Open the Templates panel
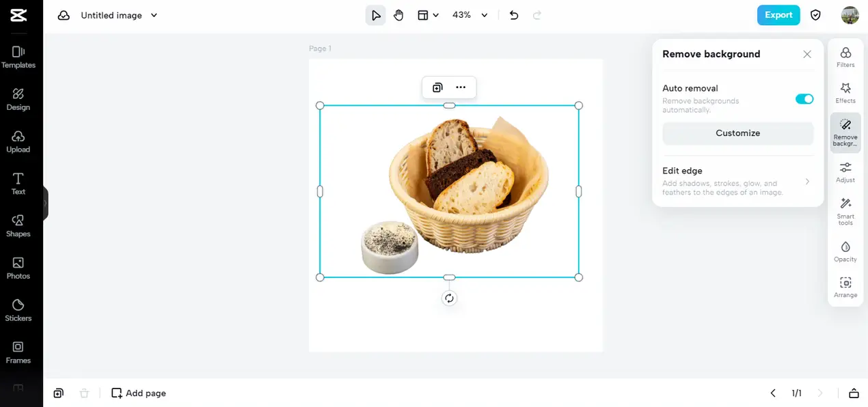This screenshot has width=868, height=407. click(x=18, y=57)
